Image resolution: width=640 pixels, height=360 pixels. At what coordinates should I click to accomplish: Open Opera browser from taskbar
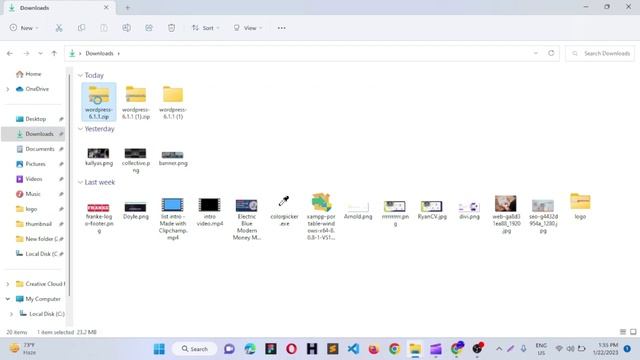291,349
